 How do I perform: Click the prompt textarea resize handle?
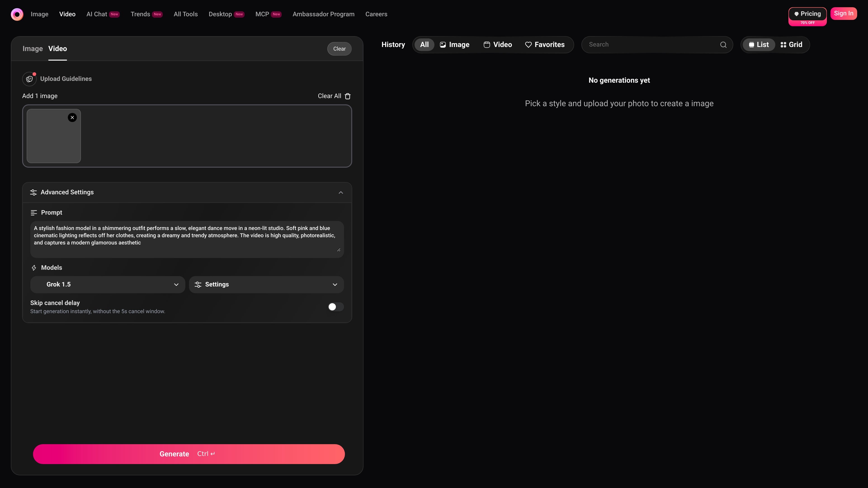[339, 250]
